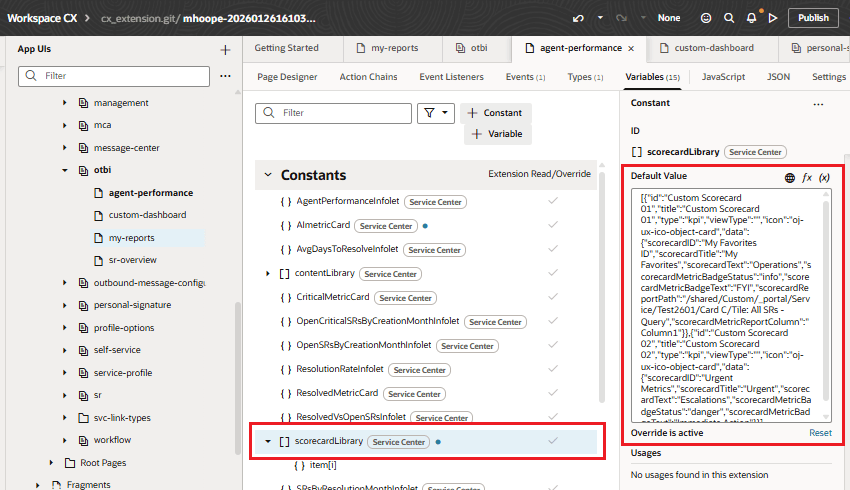The height and width of the screenshot is (490, 850).
Task: Expand outbound-message-config node
Action: coord(65,282)
